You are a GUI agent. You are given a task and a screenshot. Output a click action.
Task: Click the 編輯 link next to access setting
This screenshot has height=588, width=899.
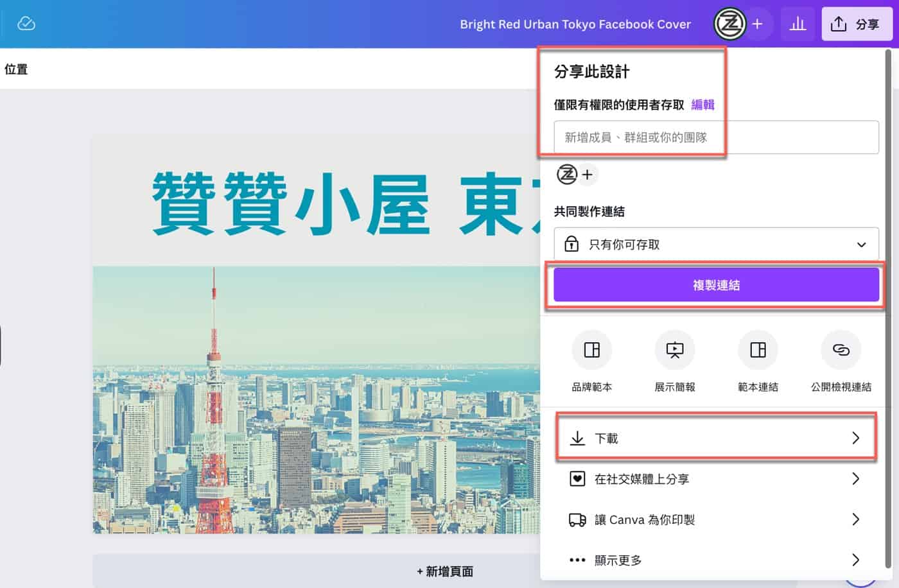pos(703,105)
